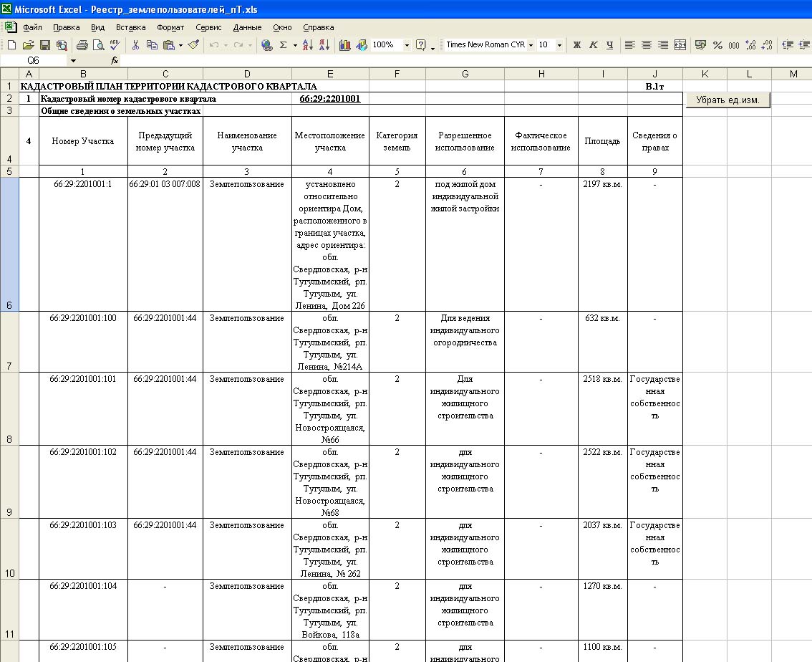Open the Окно menu
Image resolution: width=812 pixels, height=662 pixels.
(282, 27)
